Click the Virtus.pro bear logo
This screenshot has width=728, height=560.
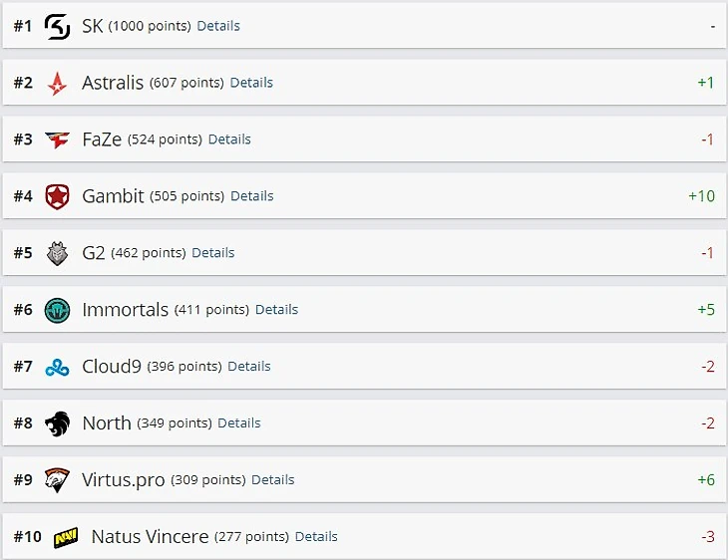[x=58, y=480]
